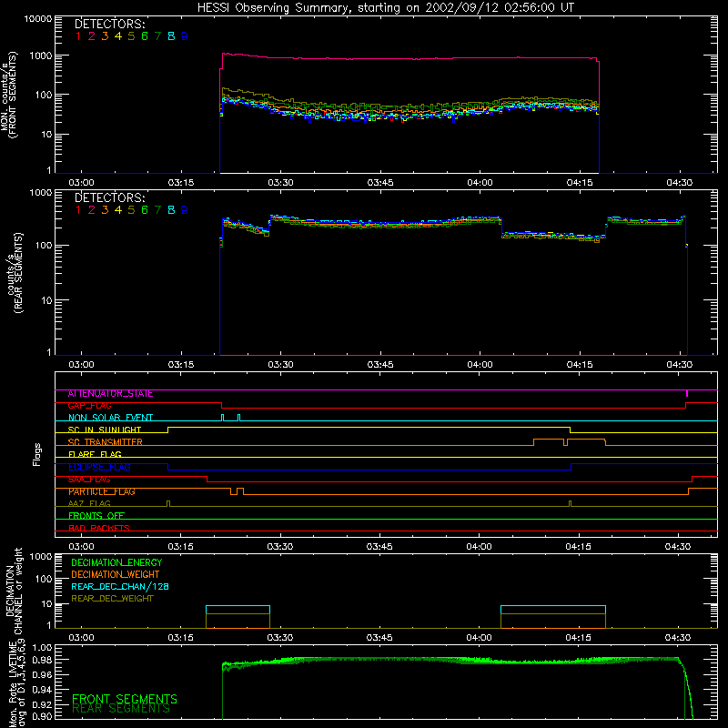Click the 0.94 tick on the livetime axis
Screen dimensions: 728x728
click(43, 690)
